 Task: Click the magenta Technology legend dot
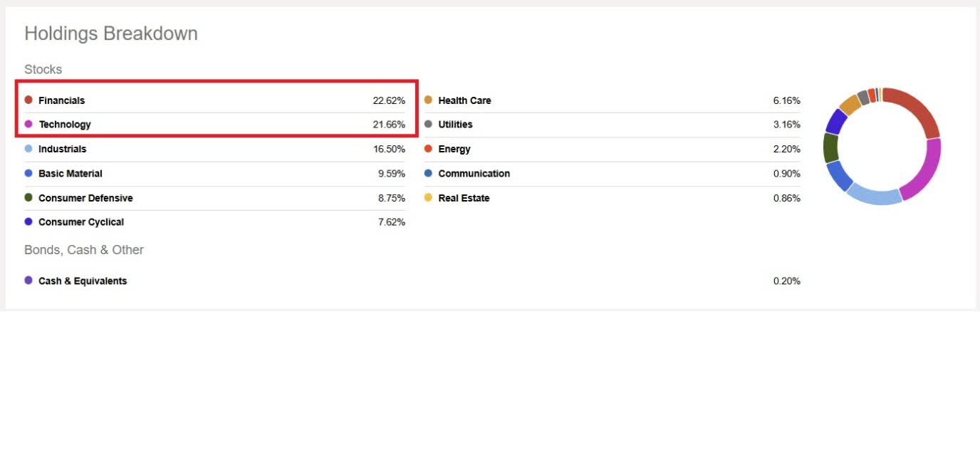point(28,125)
